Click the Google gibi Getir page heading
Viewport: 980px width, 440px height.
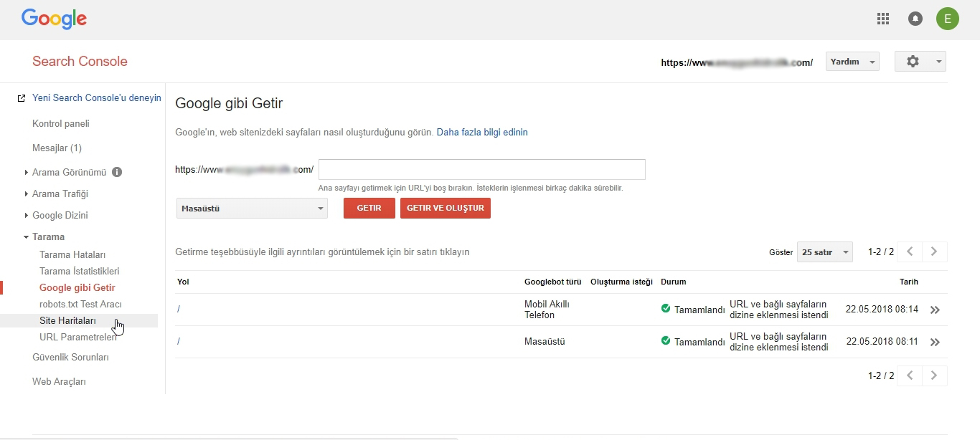(229, 103)
